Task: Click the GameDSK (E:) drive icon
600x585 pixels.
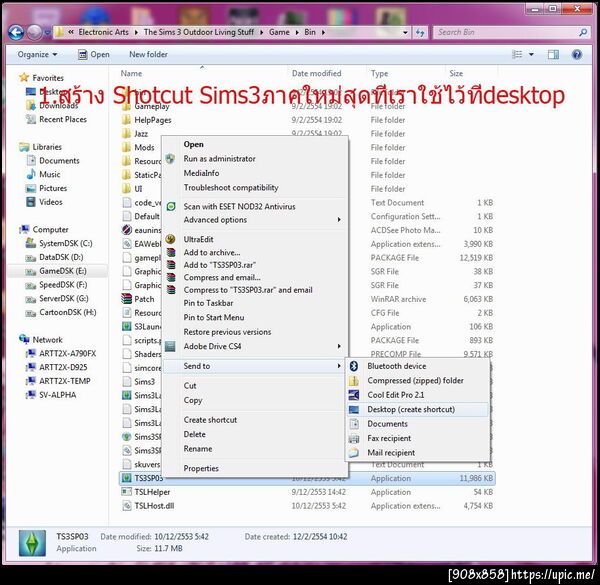Action: (31, 271)
